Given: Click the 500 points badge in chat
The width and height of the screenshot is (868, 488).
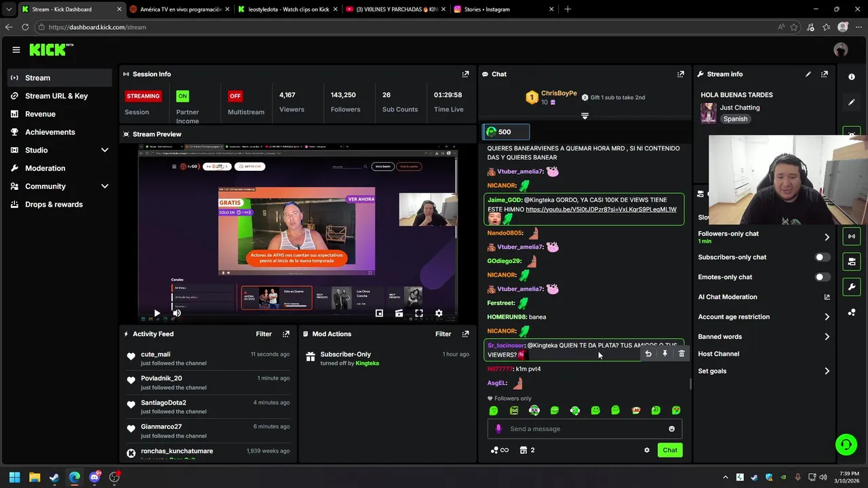Looking at the screenshot, I should point(505,131).
